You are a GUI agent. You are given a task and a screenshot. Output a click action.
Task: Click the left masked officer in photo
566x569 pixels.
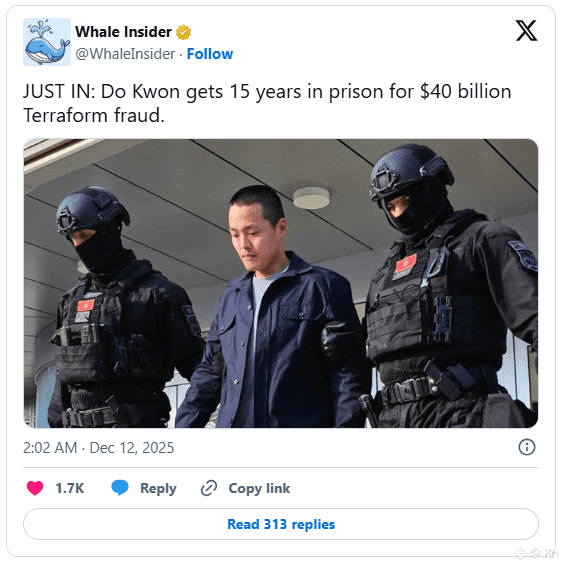point(123,308)
